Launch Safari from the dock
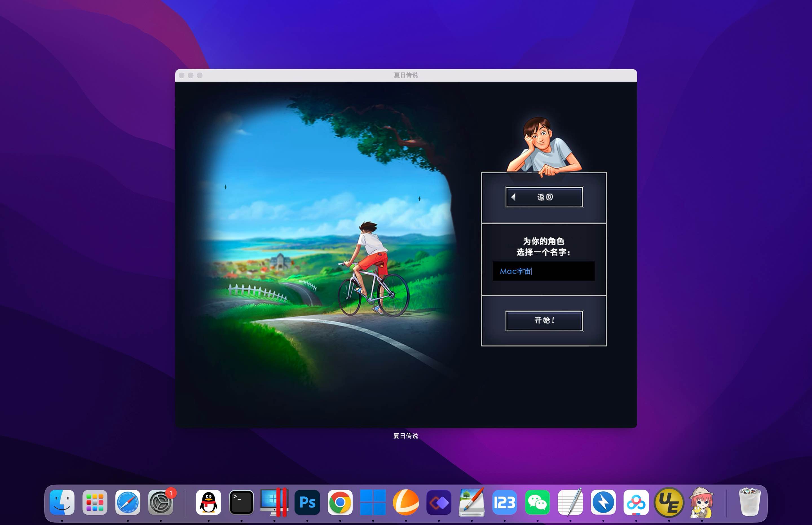Image resolution: width=812 pixels, height=525 pixels. pos(128,502)
